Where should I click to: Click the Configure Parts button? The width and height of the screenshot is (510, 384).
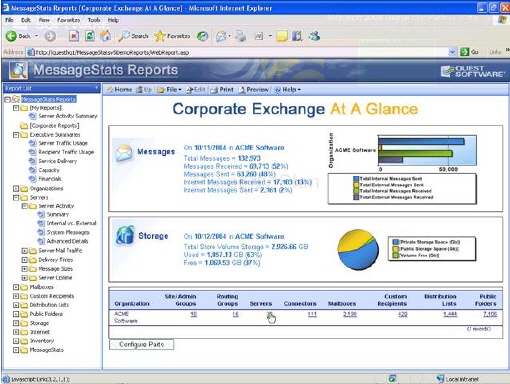coord(141,344)
